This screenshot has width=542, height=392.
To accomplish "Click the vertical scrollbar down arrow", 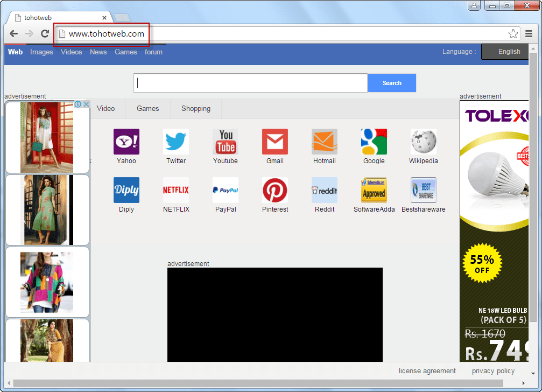I will click(533, 373).
